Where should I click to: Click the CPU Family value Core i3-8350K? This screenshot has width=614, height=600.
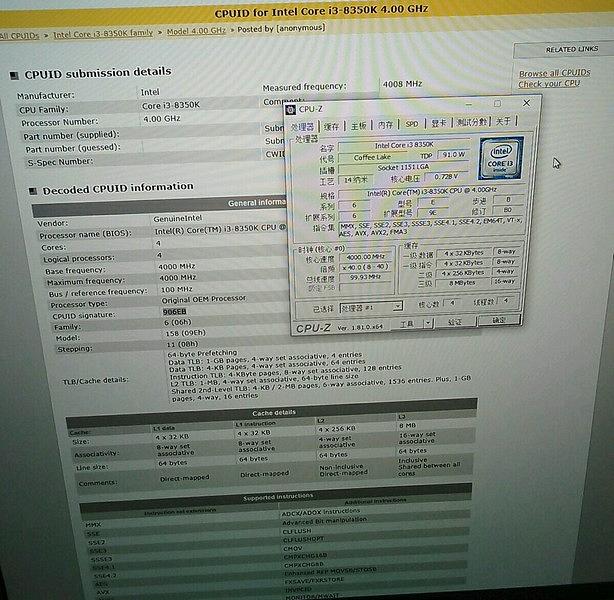[171, 105]
